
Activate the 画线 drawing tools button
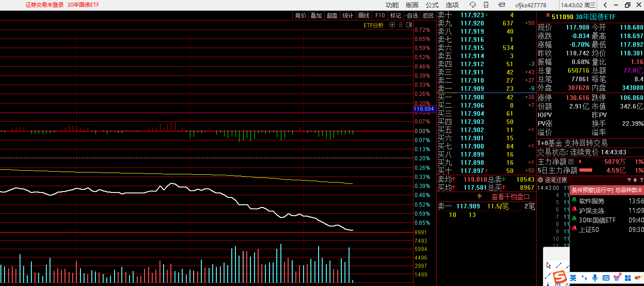[x=364, y=15]
